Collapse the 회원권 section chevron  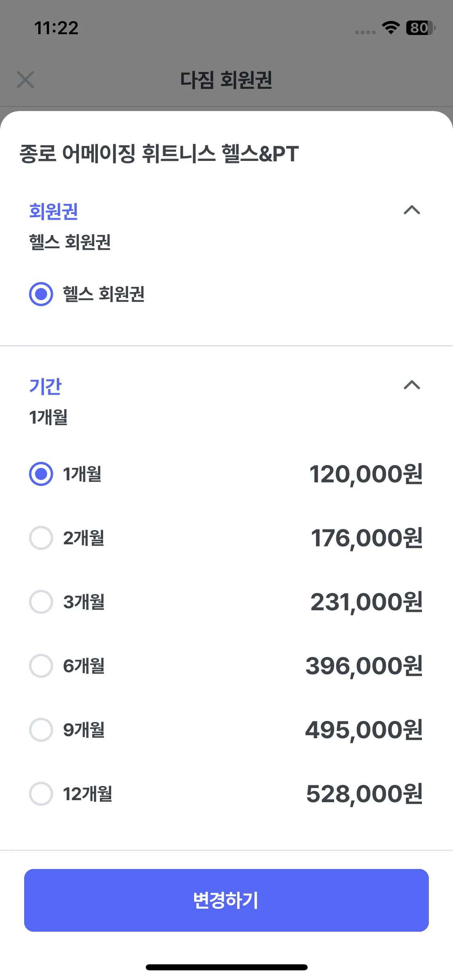click(x=412, y=210)
